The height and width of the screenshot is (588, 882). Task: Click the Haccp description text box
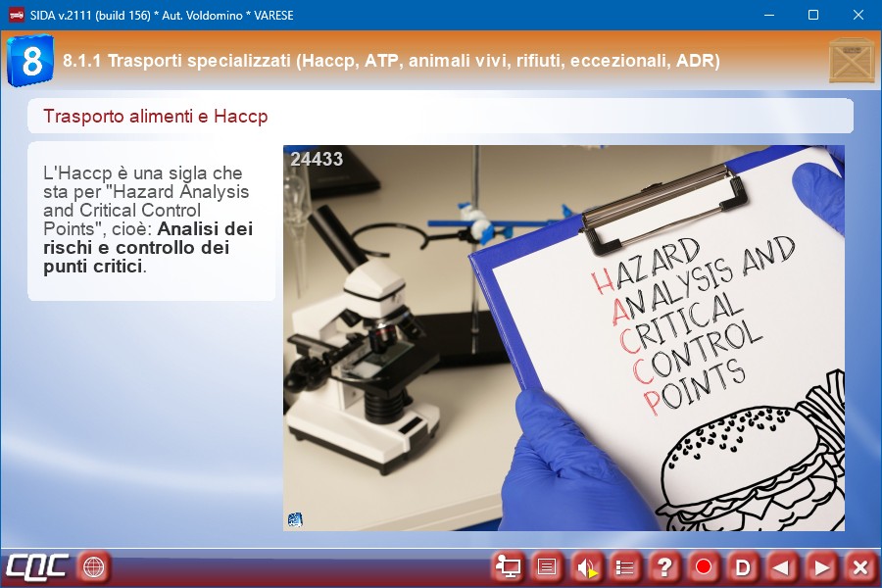pyautogui.click(x=151, y=220)
